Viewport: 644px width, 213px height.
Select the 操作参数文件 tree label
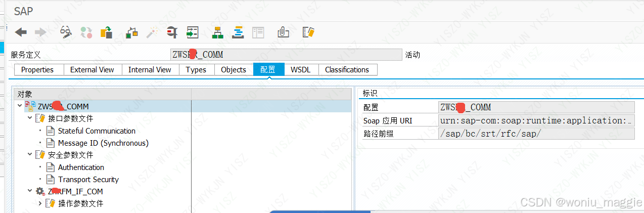click(x=80, y=203)
